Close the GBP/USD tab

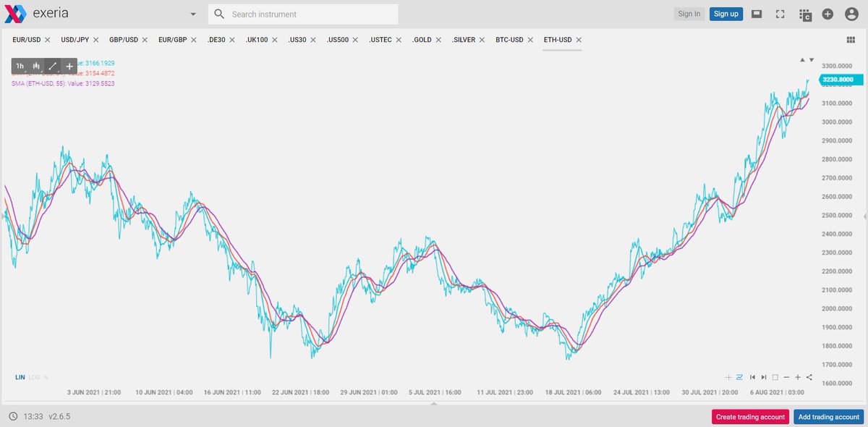pos(145,40)
